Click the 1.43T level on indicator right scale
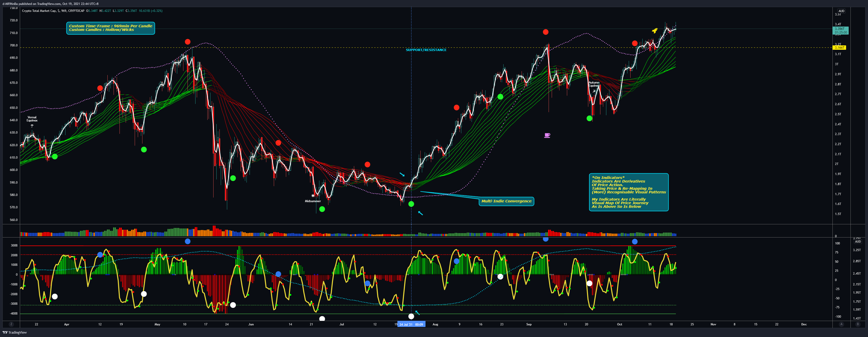Image resolution: width=868 pixels, height=337 pixels. 857,318
